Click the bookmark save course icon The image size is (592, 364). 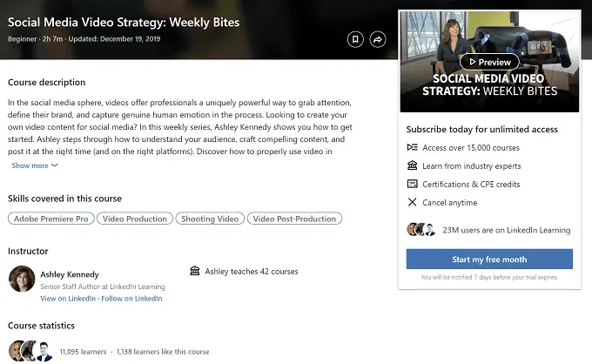[354, 39]
